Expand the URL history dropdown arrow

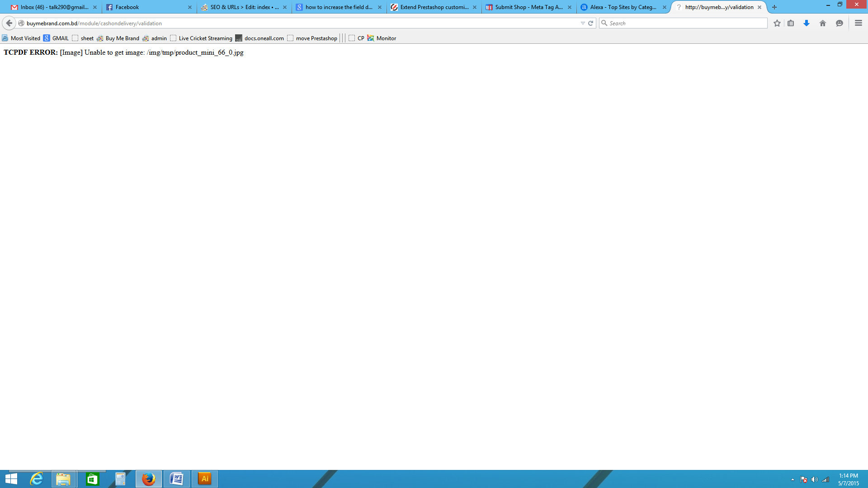coord(583,23)
